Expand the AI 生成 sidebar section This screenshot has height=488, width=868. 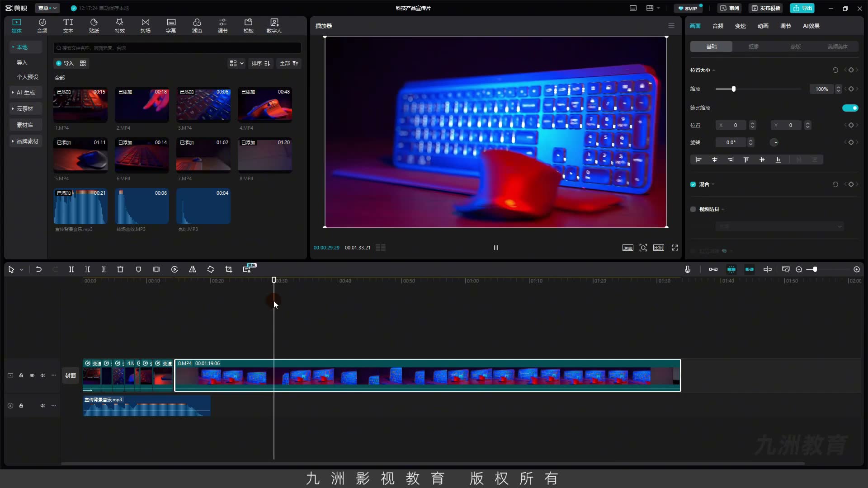tap(26, 92)
